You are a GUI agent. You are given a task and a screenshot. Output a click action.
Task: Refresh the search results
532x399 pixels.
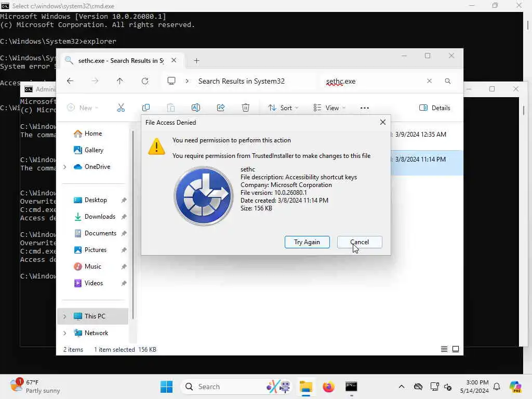pos(145,81)
